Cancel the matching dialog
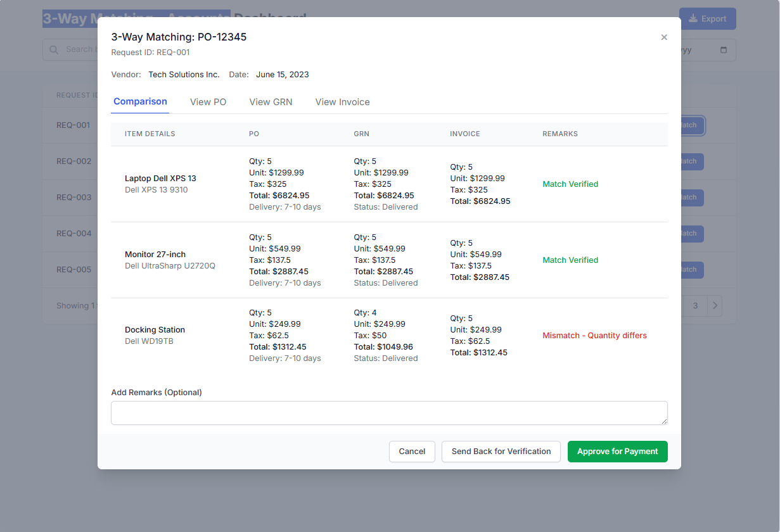Viewport: 780px width, 532px height. point(412,452)
